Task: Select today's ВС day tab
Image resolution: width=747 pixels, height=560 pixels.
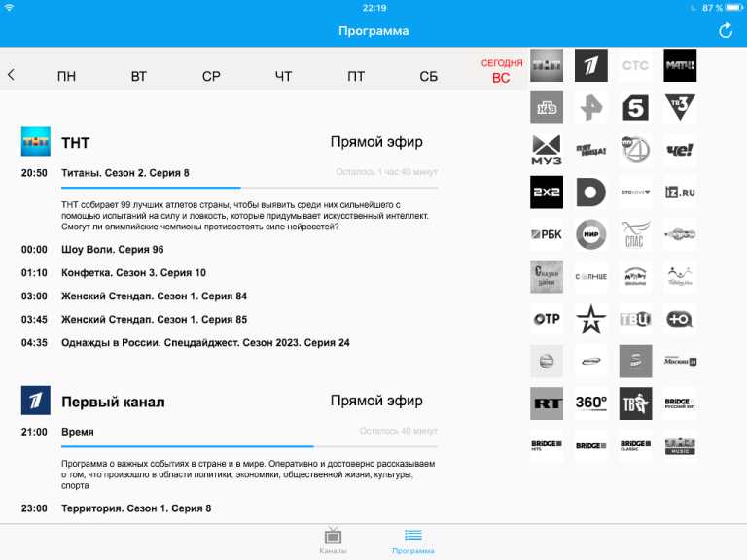Action: pyautogui.click(x=501, y=71)
